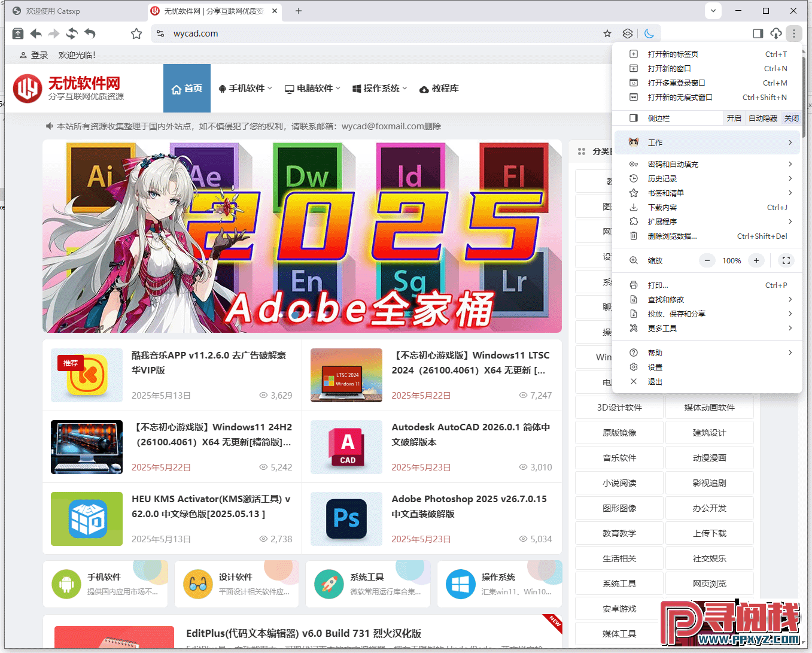Set sidebar to 开启

point(734,118)
